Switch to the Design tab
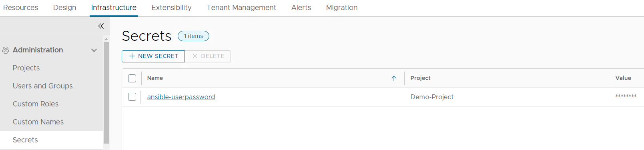Image resolution: width=644 pixels, height=150 pixels. (64, 8)
